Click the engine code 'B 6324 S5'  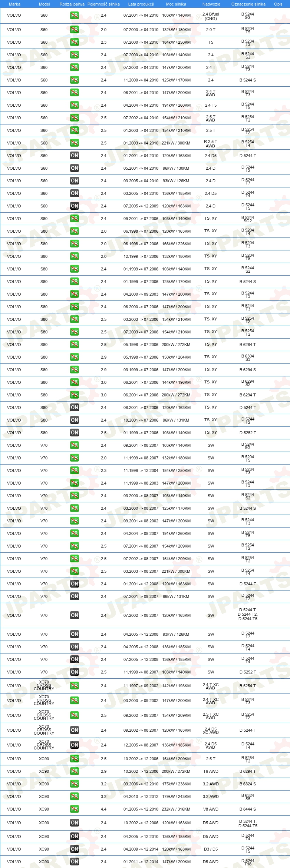pyautogui.click(x=248, y=797)
